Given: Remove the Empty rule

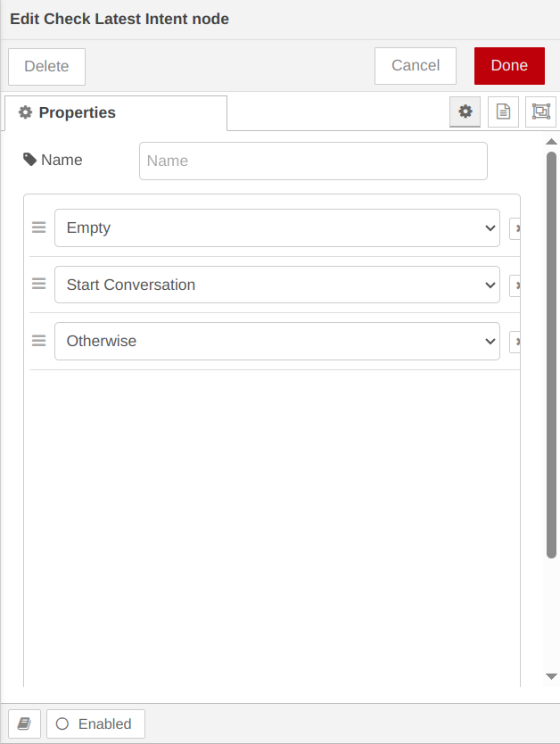Looking at the screenshot, I should point(515,228).
